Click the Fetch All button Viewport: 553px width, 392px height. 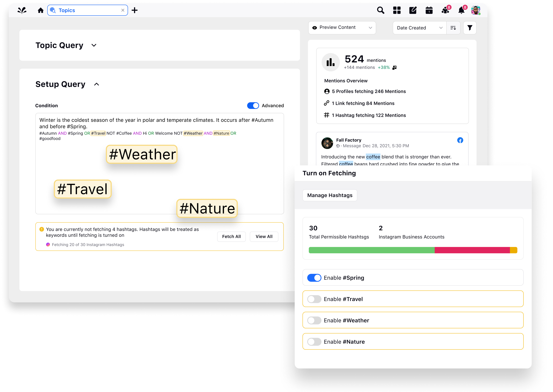pos(231,237)
